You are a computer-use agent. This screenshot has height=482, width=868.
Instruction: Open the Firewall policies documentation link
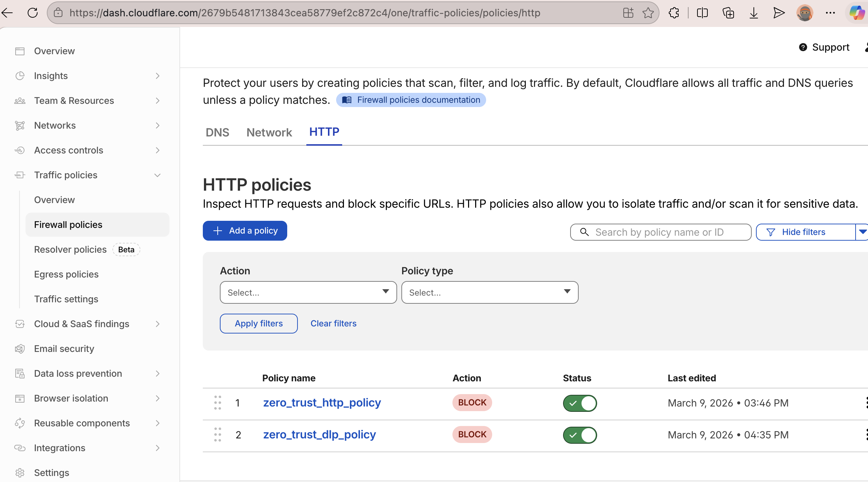pos(411,100)
